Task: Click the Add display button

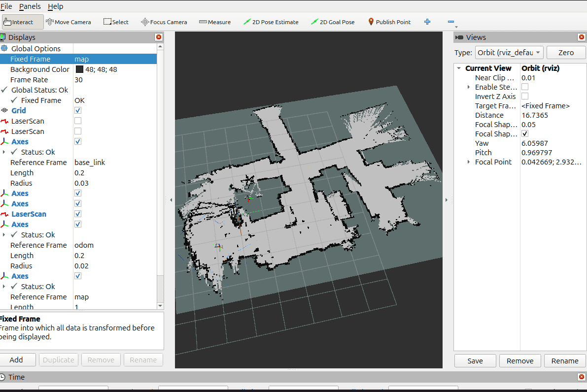Action: point(16,360)
